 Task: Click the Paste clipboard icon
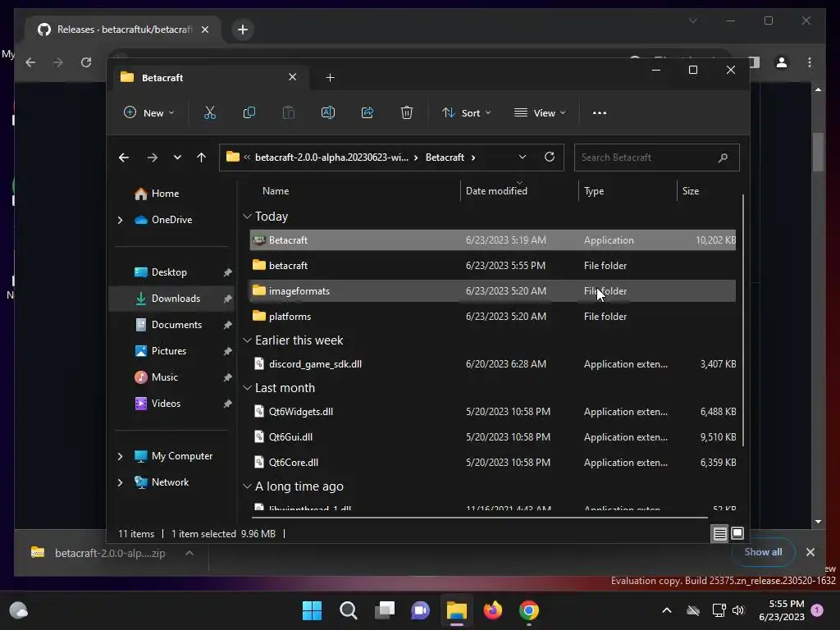pyautogui.click(x=288, y=113)
